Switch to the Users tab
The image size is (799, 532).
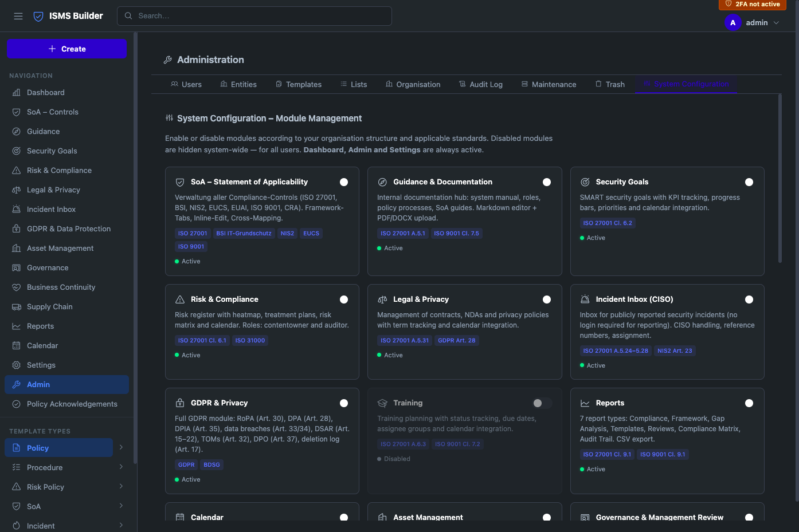click(x=186, y=84)
